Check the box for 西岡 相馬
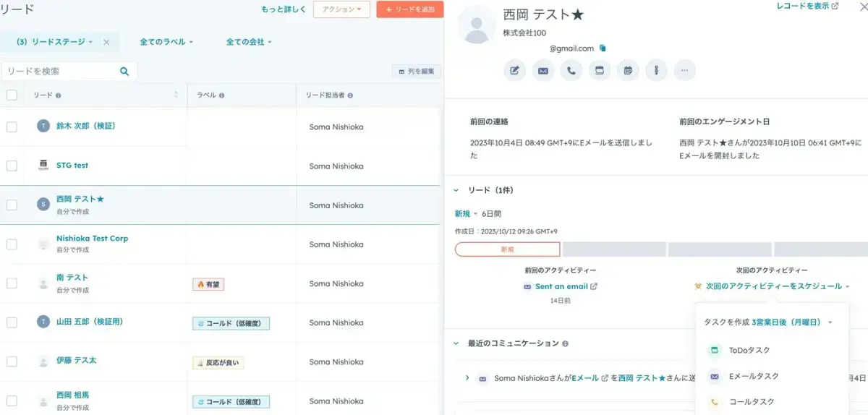868x415 pixels. pyautogui.click(x=12, y=401)
